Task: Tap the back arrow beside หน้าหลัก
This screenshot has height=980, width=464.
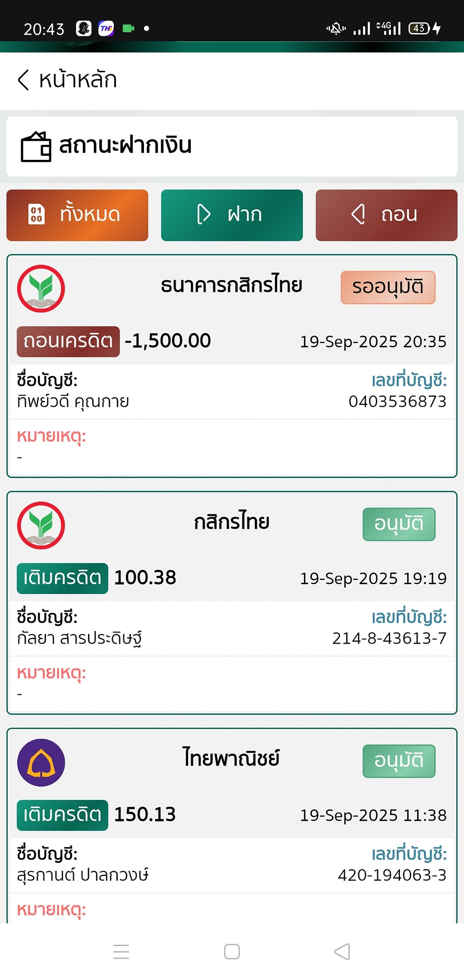Action: click(x=23, y=80)
